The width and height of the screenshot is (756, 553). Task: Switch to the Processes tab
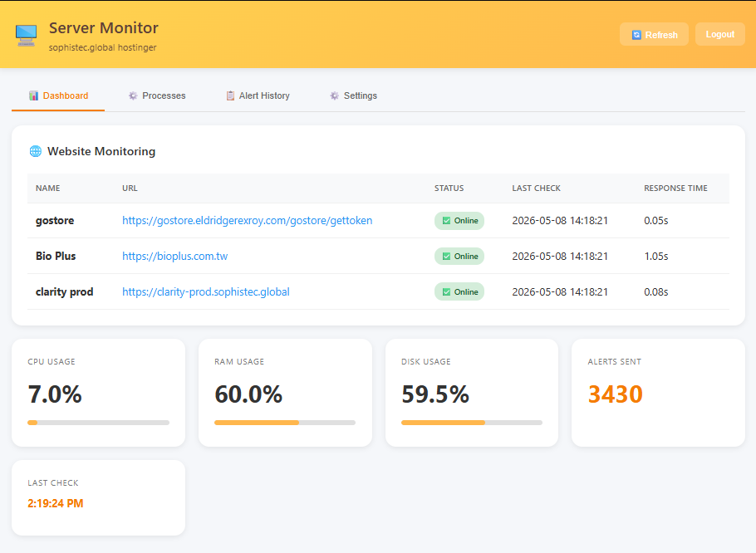tap(157, 95)
